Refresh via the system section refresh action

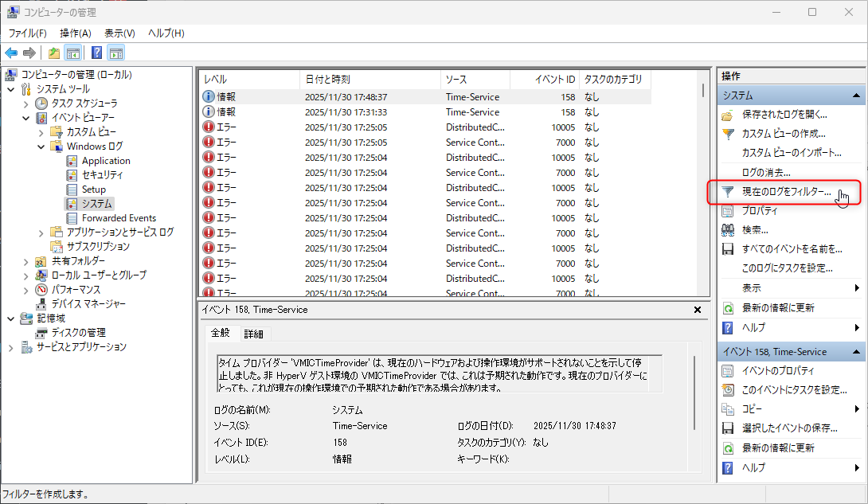coord(777,307)
